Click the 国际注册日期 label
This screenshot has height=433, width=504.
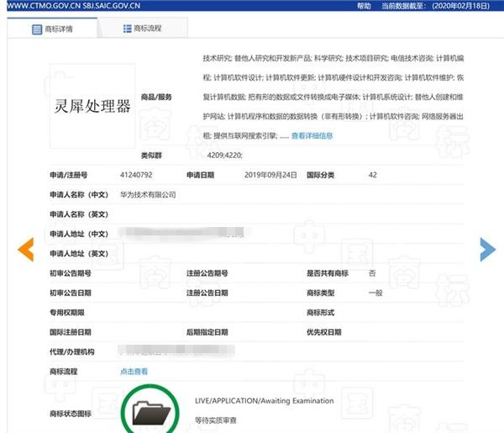coord(71,332)
